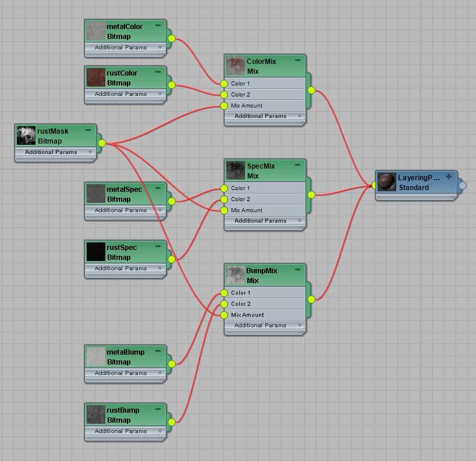Click BumpMix Color 2 input socket
Viewport: 476px width, 461px height.
tap(224, 304)
